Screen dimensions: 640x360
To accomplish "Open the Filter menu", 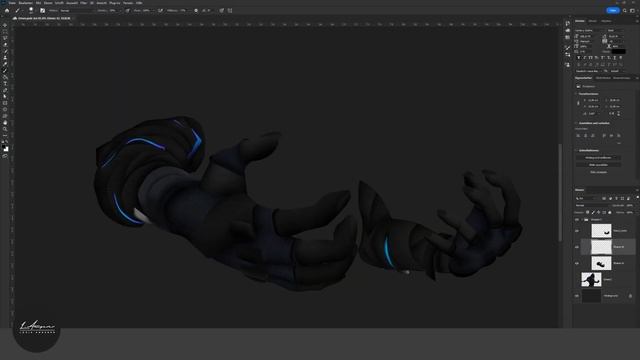I will (83, 3).
